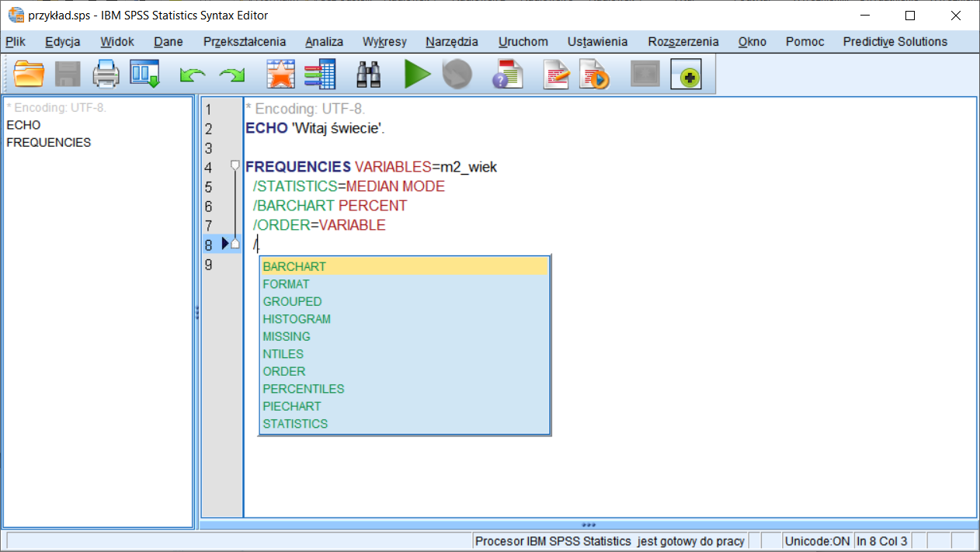This screenshot has width=980, height=552.
Task: Click line number 9 in the gutter
Action: (208, 265)
